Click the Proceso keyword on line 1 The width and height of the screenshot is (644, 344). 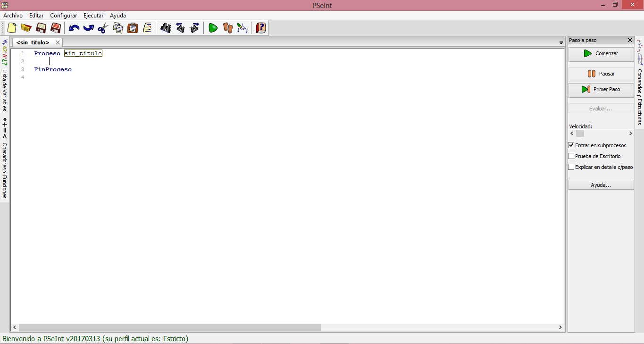pyautogui.click(x=47, y=53)
